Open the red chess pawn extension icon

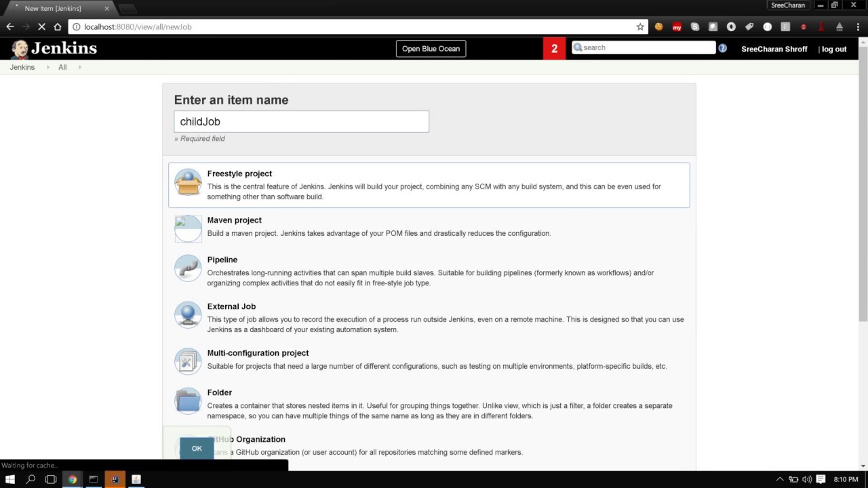pyautogui.click(x=821, y=26)
